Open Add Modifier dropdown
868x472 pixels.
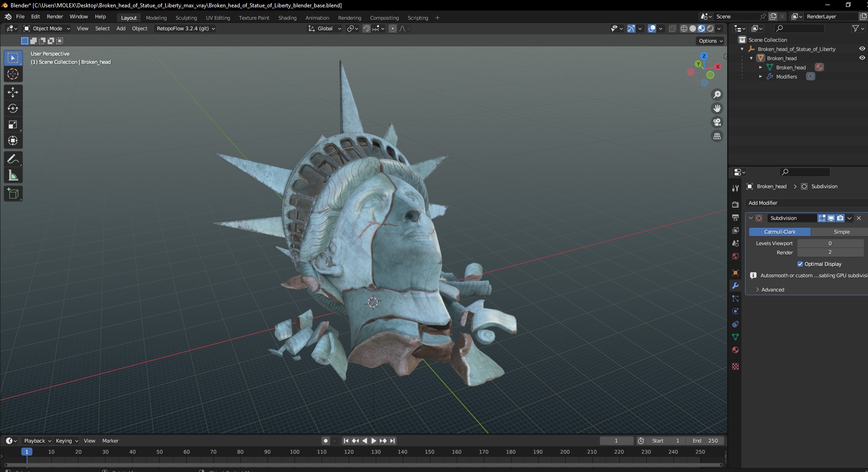pyautogui.click(x=806, y=203)
